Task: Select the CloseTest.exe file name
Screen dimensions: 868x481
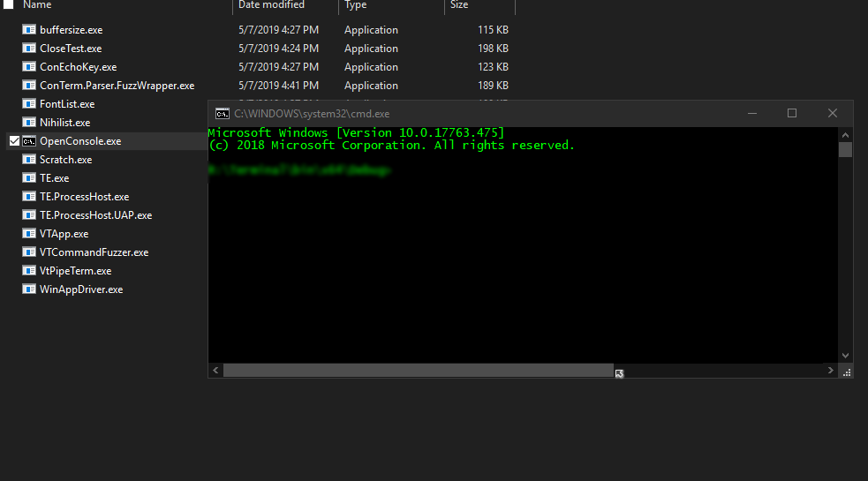Action: click(71, 49)
